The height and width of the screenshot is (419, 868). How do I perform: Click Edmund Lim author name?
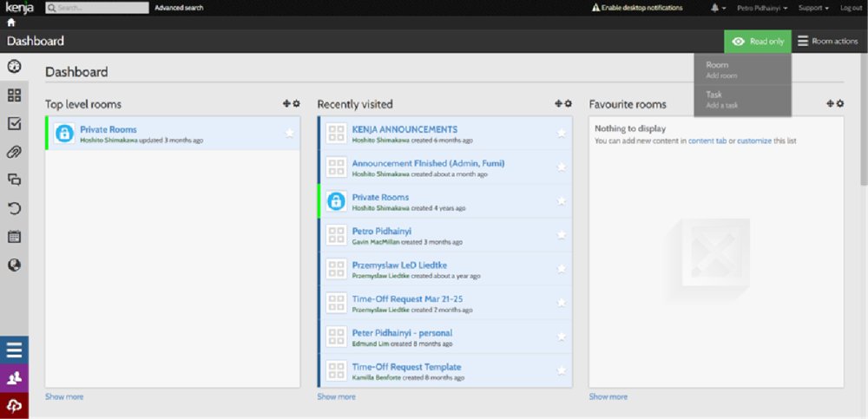click(x=371, y=344)
